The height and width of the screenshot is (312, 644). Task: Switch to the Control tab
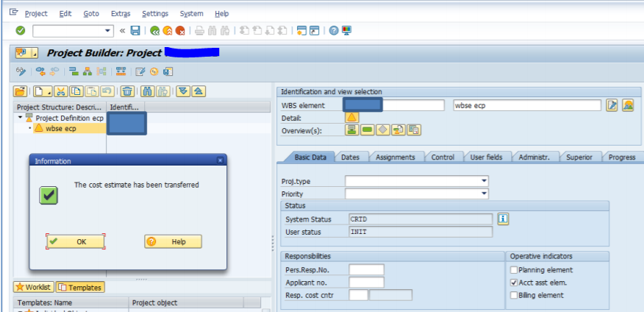point(443,157)
